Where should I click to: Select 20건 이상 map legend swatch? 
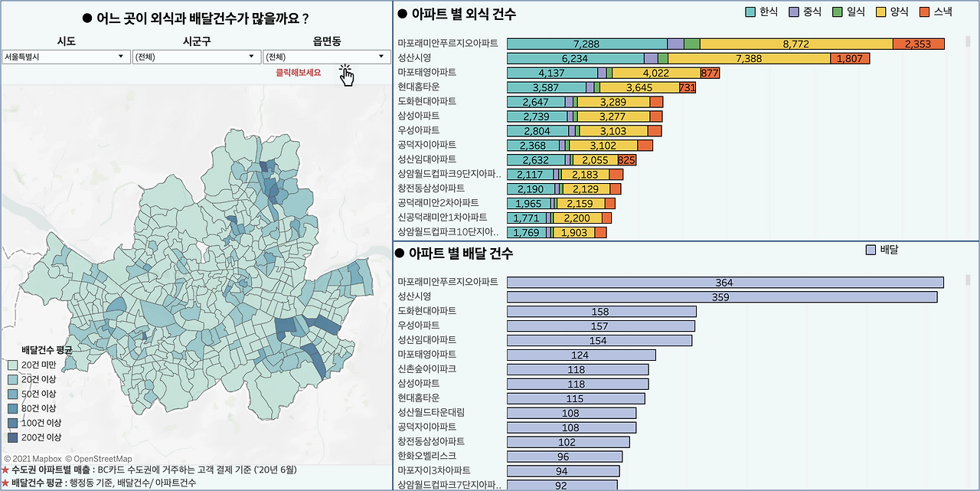coord(13,379)
